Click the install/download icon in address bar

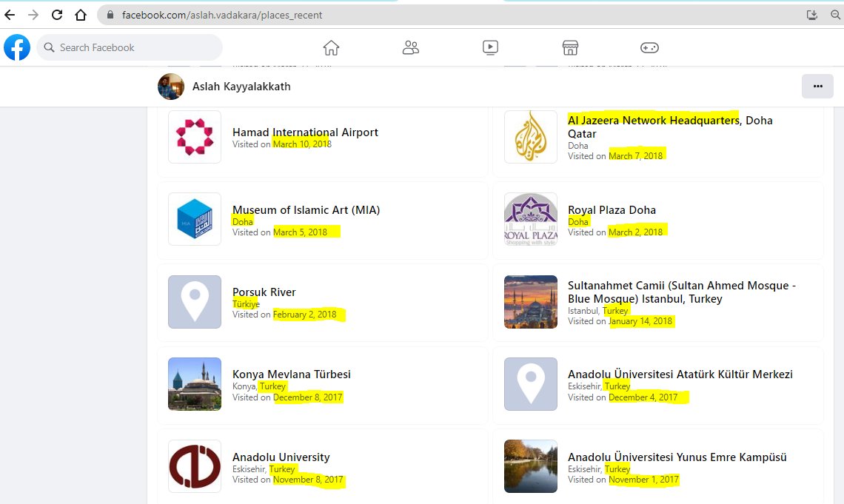pos(811,15)
